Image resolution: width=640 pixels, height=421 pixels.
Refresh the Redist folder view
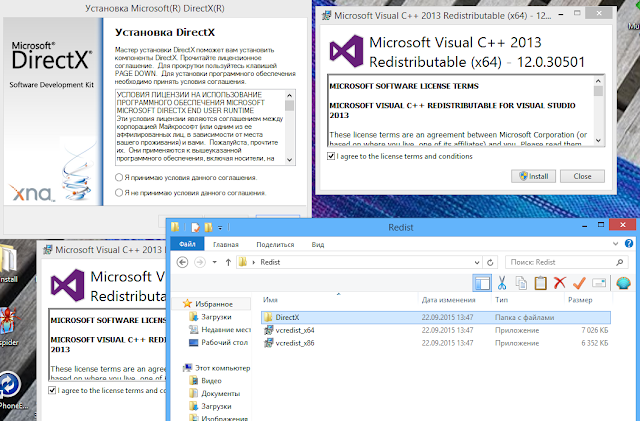pos(490,262)
